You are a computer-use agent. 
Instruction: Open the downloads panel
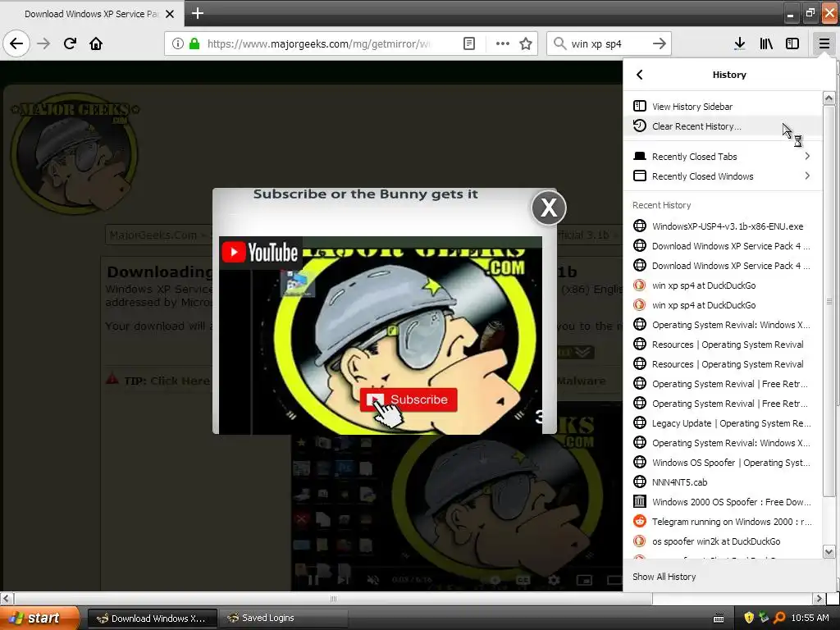click(739, 43)
